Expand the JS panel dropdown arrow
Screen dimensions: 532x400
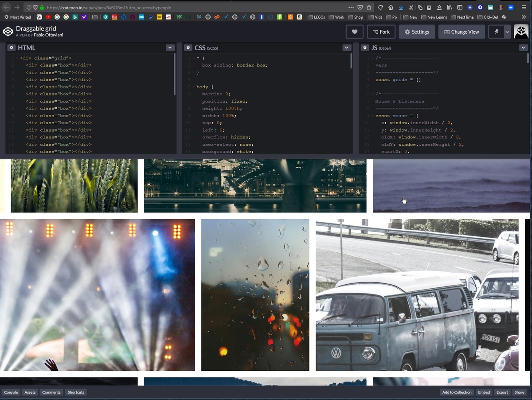(524, 48)
